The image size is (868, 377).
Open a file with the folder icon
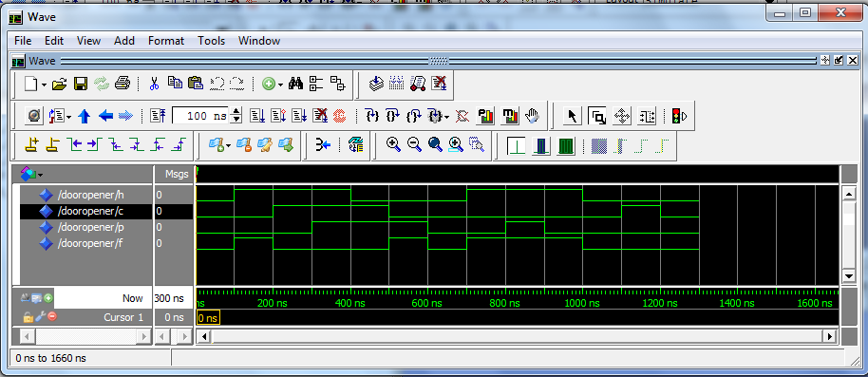(x=59, y=84)
